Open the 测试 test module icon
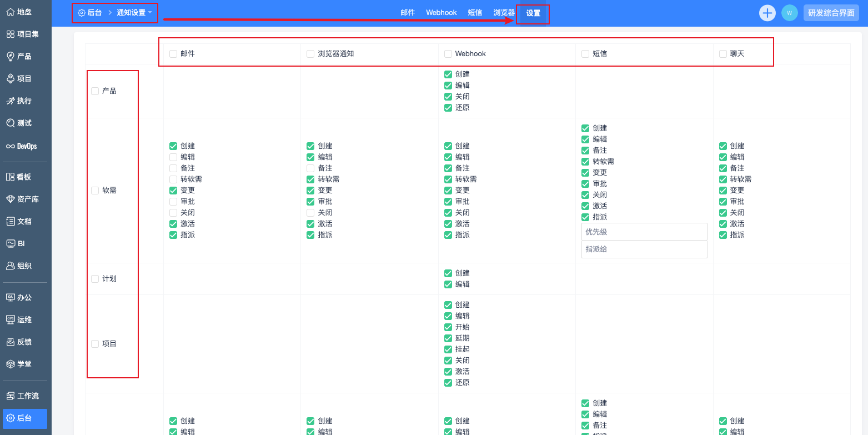This screenshot has width=868, height=435. click(10, 123)
